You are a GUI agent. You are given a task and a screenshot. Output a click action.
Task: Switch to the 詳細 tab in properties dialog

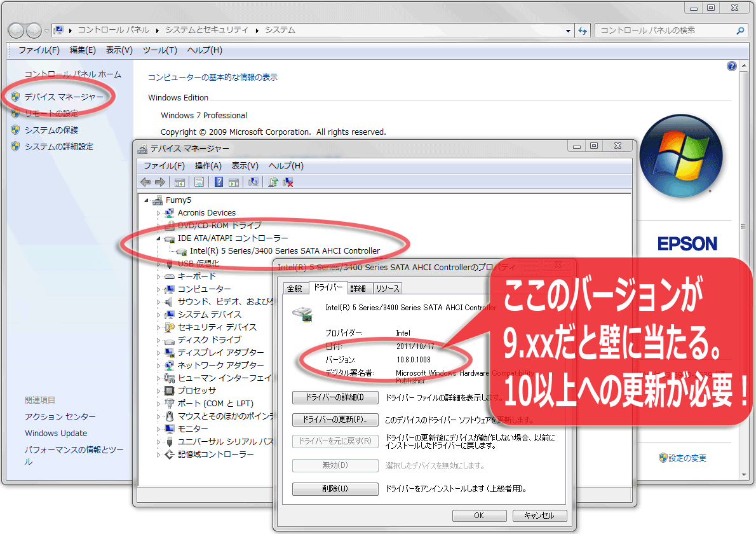358,289
